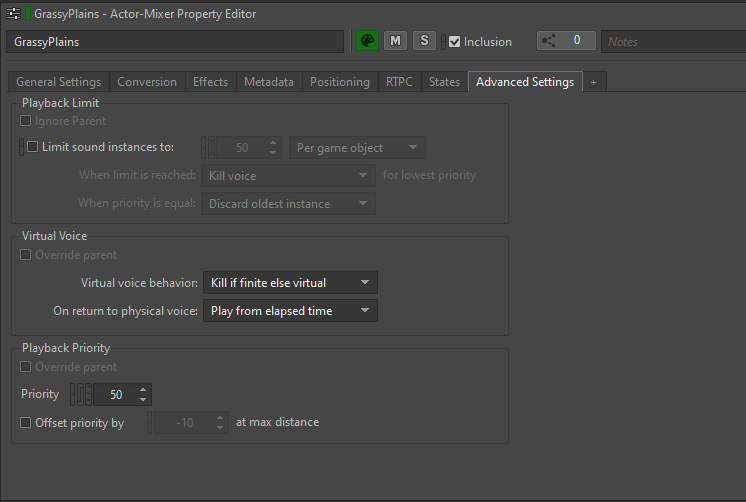Click the Solo S button
Screen dimensions: 746x502
424,41
